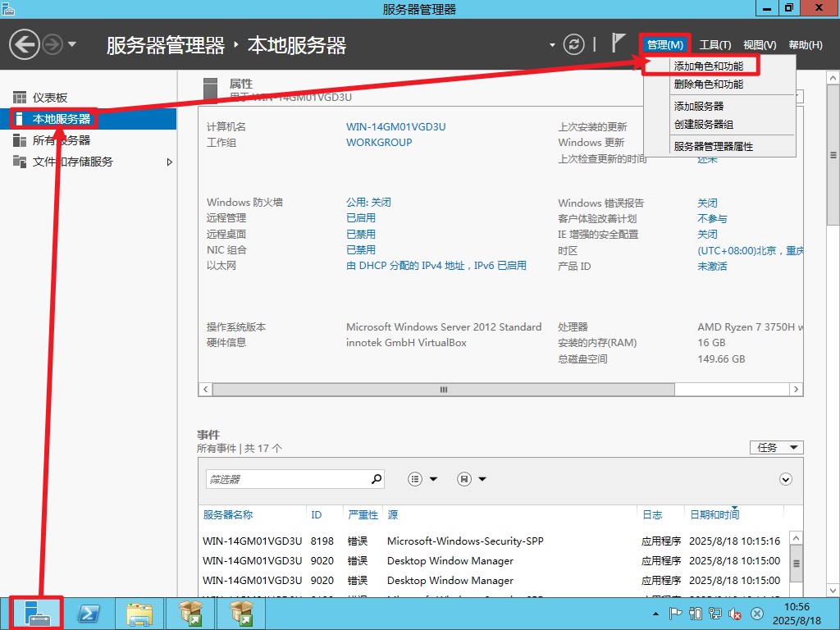The height and width of the screenshot is (630, 840).
Task: Click Windows 错误报告 value 关闭
Action: pos(707,203)
